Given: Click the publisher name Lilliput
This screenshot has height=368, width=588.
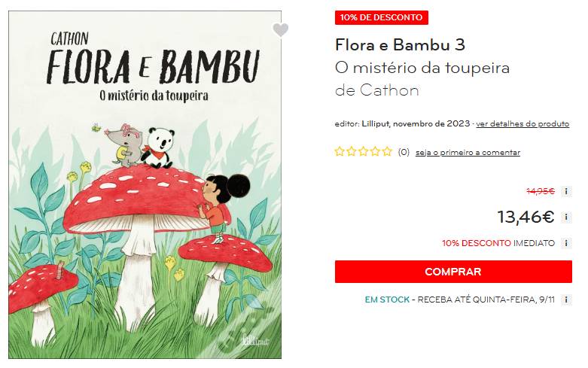Looking at the screenshot, I should (x=376, y=123).
